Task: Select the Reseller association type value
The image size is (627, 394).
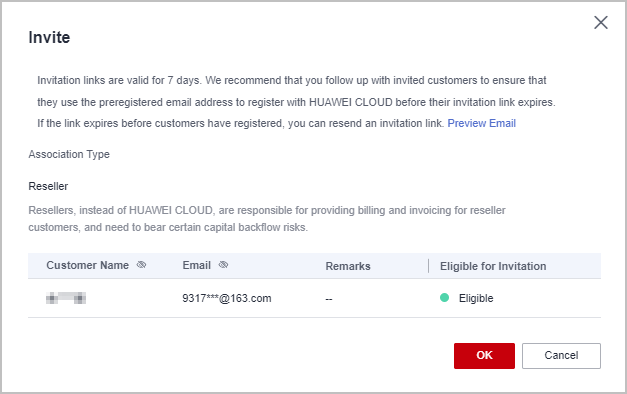Action: point(48,186)
